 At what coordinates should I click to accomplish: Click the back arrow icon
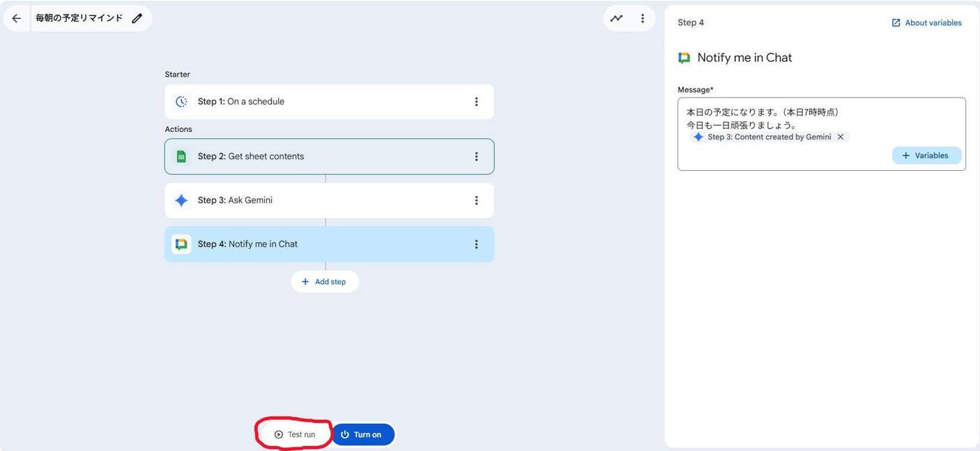(17, 19)
